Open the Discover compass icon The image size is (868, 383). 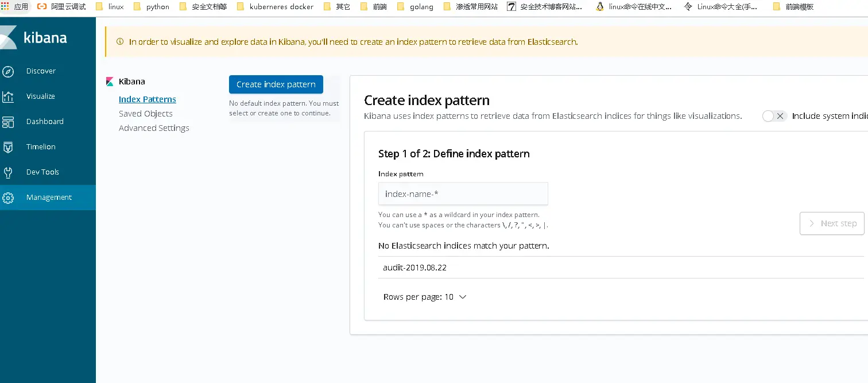pyautogui.click(x=8, y=71)
